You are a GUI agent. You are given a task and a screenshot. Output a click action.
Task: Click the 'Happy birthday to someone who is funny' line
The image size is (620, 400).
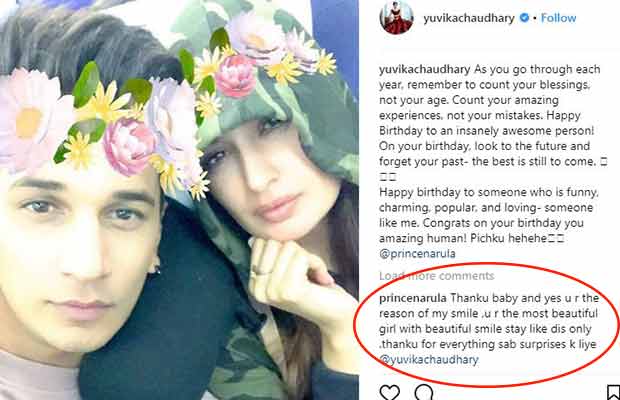tap(489, 192)
